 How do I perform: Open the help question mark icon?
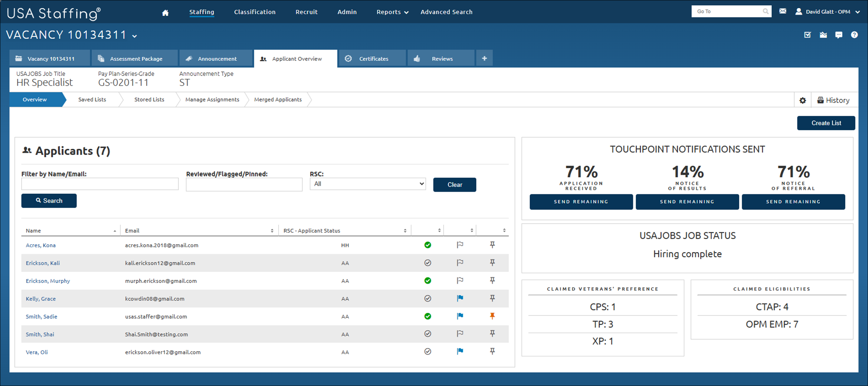[x=854, y=35]
